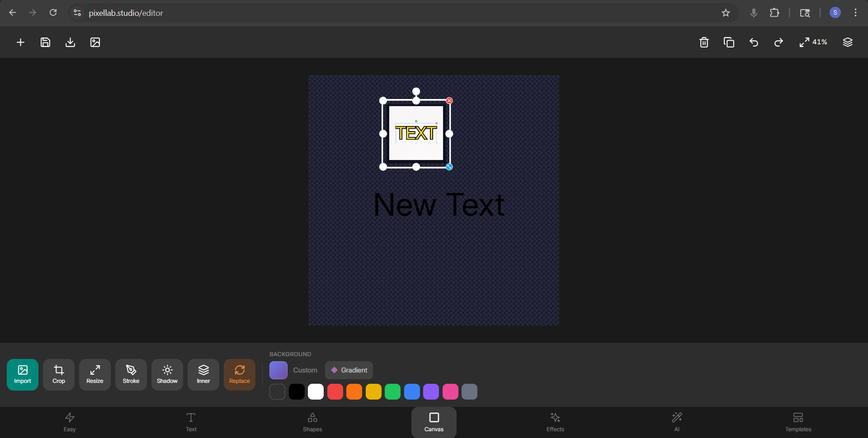Click the Import button
This screenshot has width=868, height=438.
[x=23, y=375]
